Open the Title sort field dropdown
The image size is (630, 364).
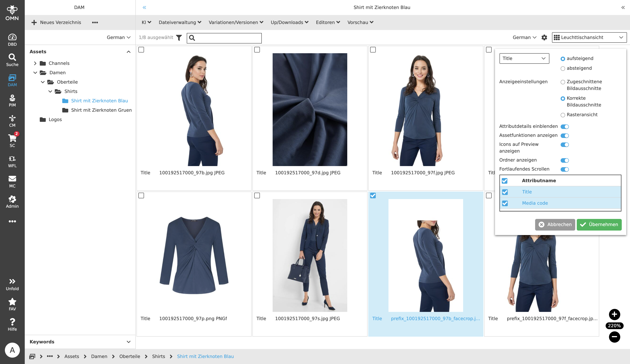tap(524, 58)
